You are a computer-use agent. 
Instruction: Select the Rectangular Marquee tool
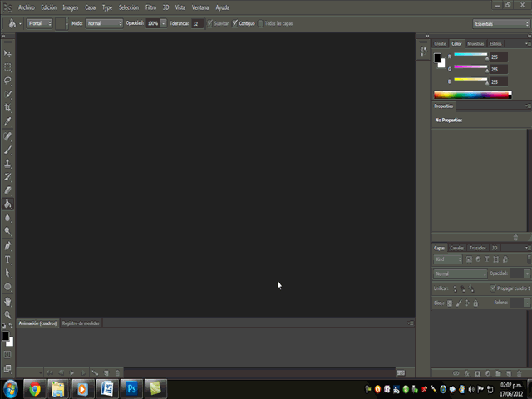coord(7,67)
